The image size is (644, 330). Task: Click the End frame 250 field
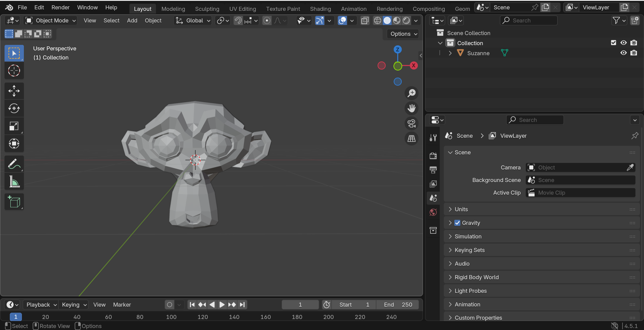[x=398, y=305]
